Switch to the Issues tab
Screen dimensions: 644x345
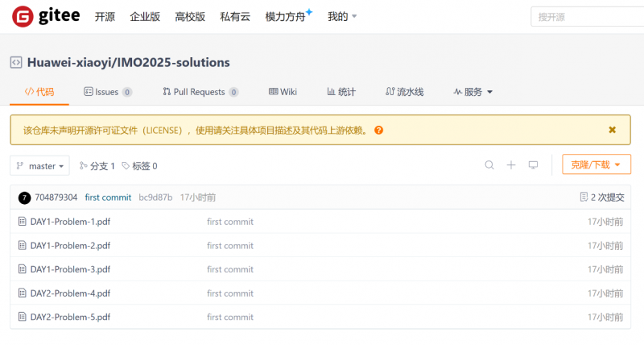click(x=107, y=92)
